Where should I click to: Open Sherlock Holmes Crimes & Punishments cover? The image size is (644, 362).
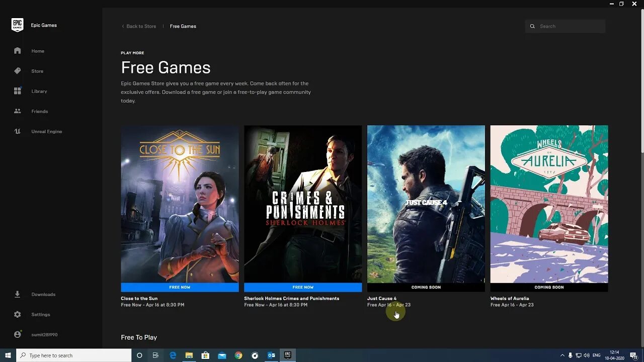(x=303, y=204)
